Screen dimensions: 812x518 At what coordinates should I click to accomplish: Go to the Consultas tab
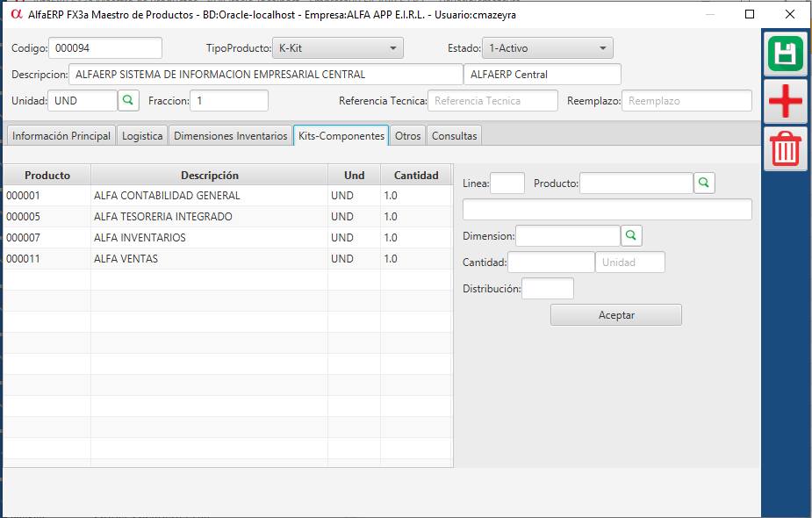(454, 136)
